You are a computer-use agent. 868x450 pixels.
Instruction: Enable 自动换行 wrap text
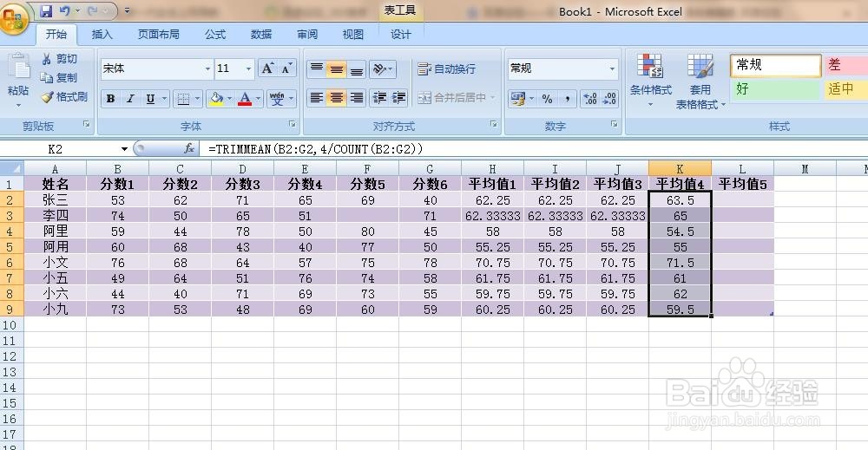point(447,68)
